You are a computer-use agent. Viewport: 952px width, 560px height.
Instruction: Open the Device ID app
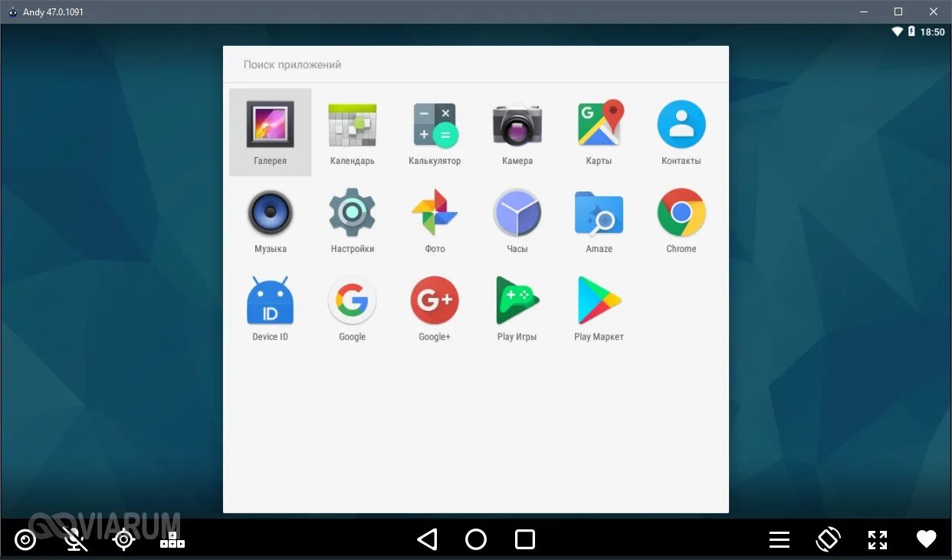270,308
